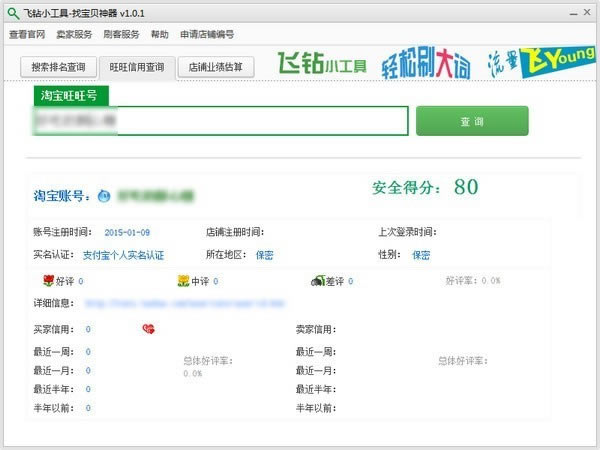Click the black flower 差评 icon

click(317, 281)
